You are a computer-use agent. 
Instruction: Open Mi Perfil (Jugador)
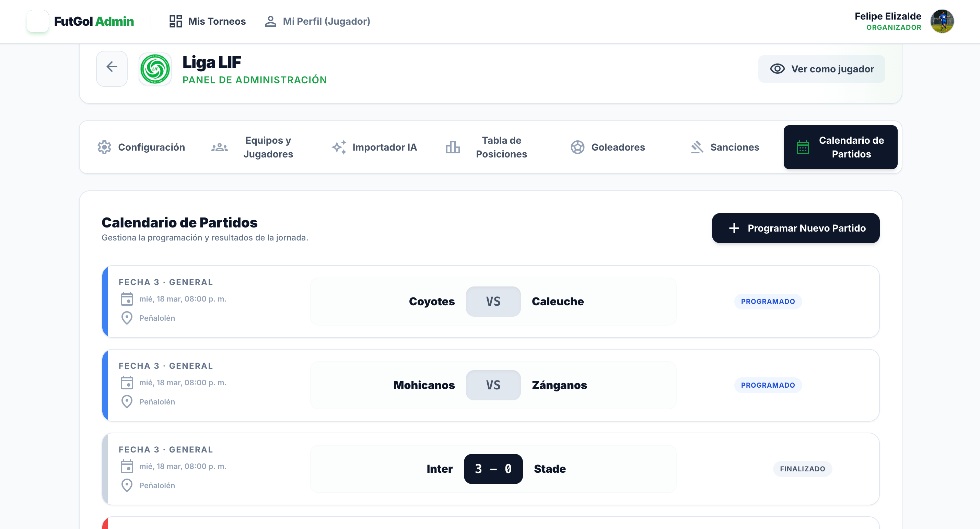point(317,21)
